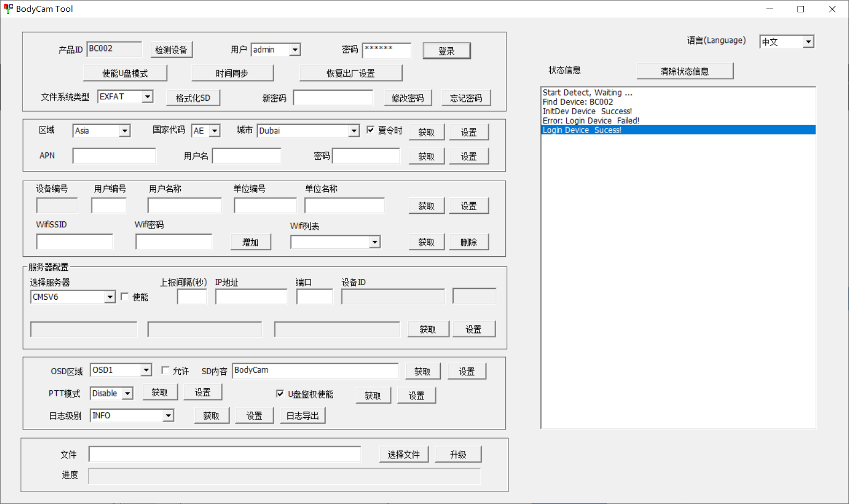Screen dimensions: 849x504
Task: Click the 新密码 input field
Action: [333, 98]
